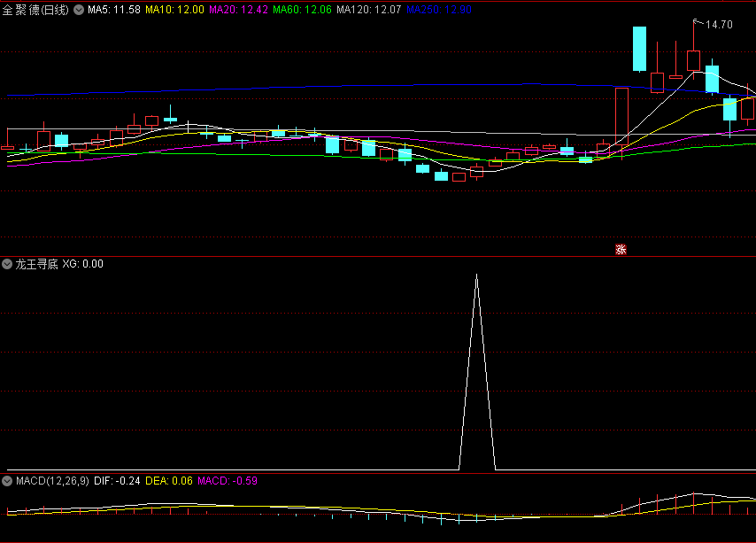Image resolution: width=756 pixels, height=543 pixels.
Task: Click the MA250: 12.90 blue label
Action: (x=439, y=10)
